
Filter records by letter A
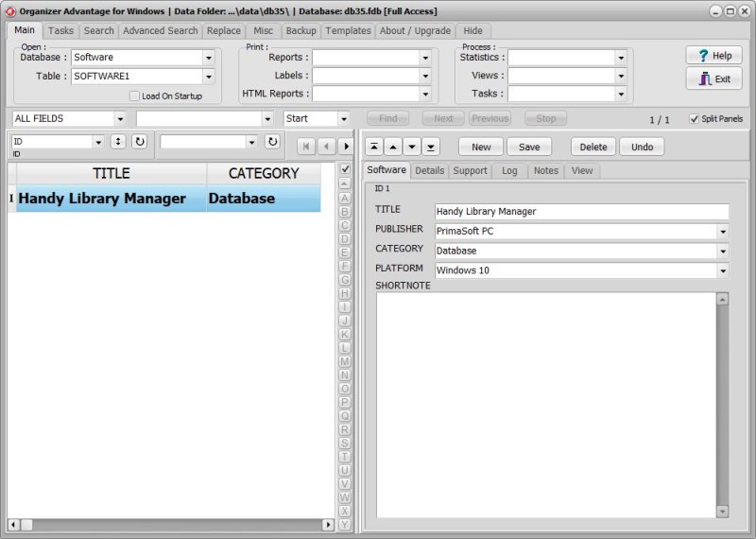pos(345,198)
